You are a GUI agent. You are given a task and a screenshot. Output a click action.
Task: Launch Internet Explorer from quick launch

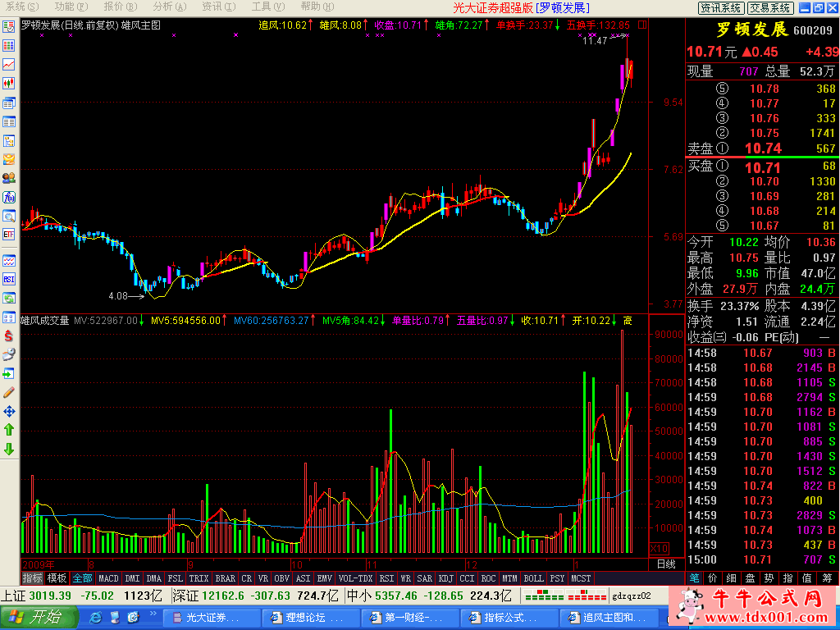96,617
